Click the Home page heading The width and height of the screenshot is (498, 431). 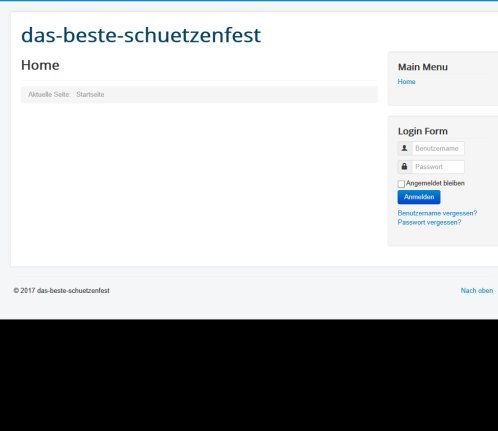[40, 65]
